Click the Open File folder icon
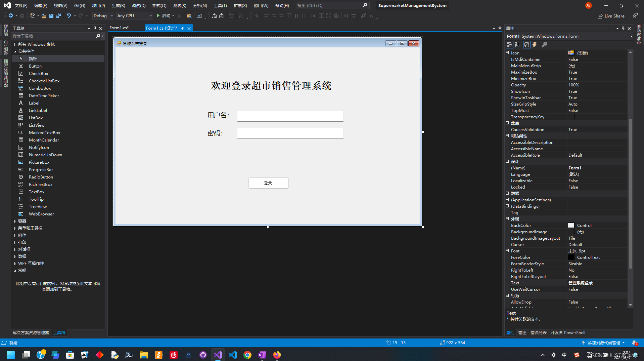This screenshot has height=361, width=644. 44,16
